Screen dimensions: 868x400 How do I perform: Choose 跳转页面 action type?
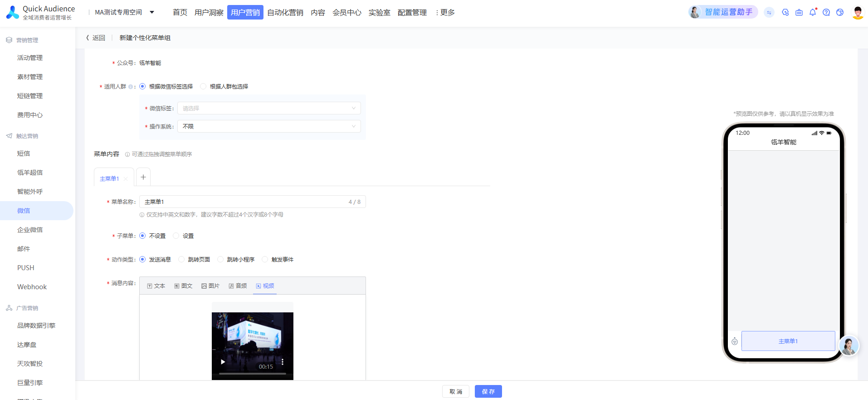click(181, 259)
